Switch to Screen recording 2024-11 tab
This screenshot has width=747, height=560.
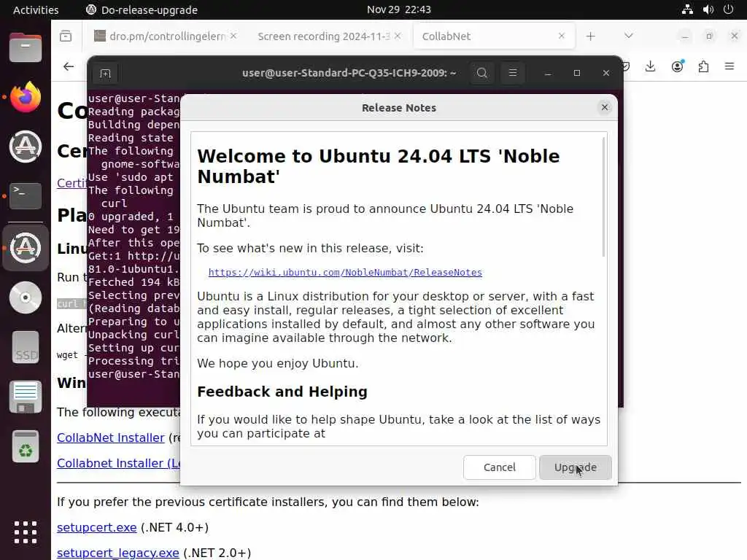[324, 36]
